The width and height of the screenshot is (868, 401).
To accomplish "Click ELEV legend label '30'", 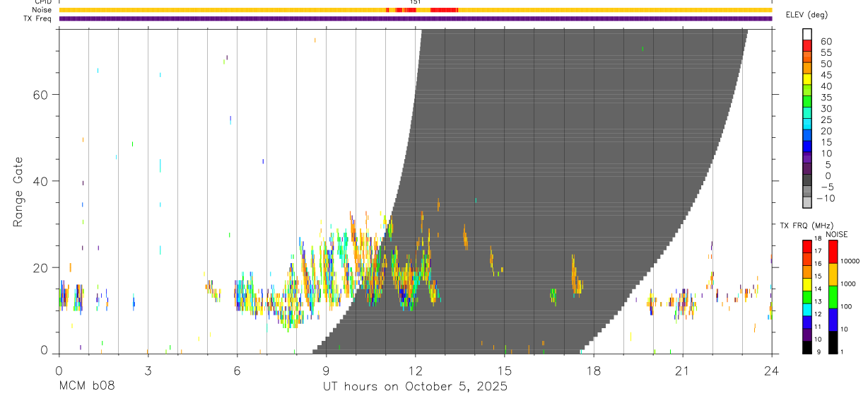I will coord(826,109).
